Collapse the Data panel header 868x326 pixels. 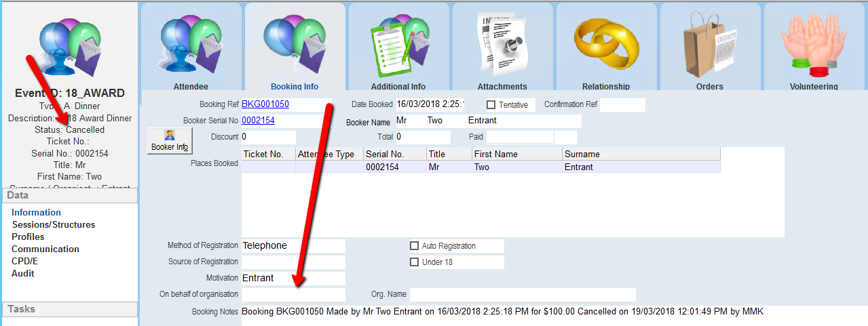pos(70,195)
